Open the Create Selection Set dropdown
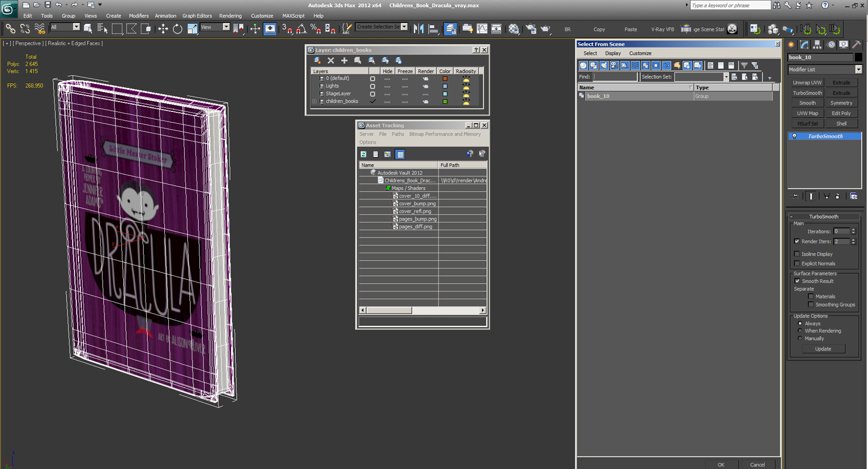Screen dimensions: 868x469 point(404,26)
